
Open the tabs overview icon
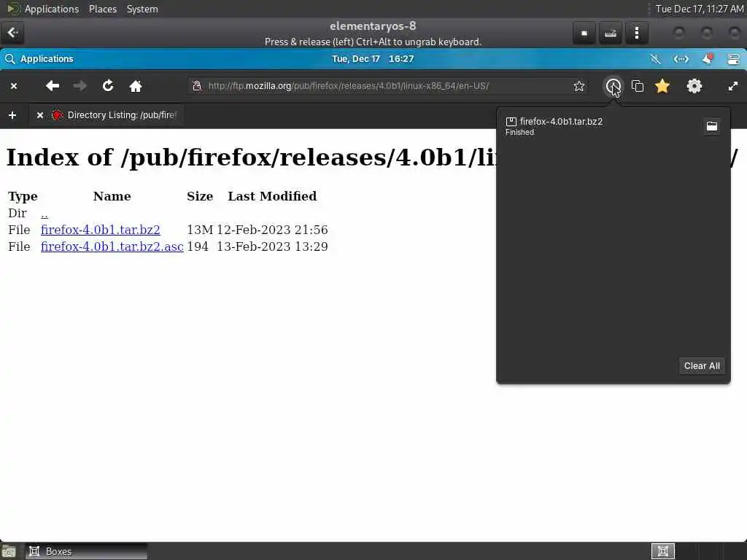click(x=638, y=86)
